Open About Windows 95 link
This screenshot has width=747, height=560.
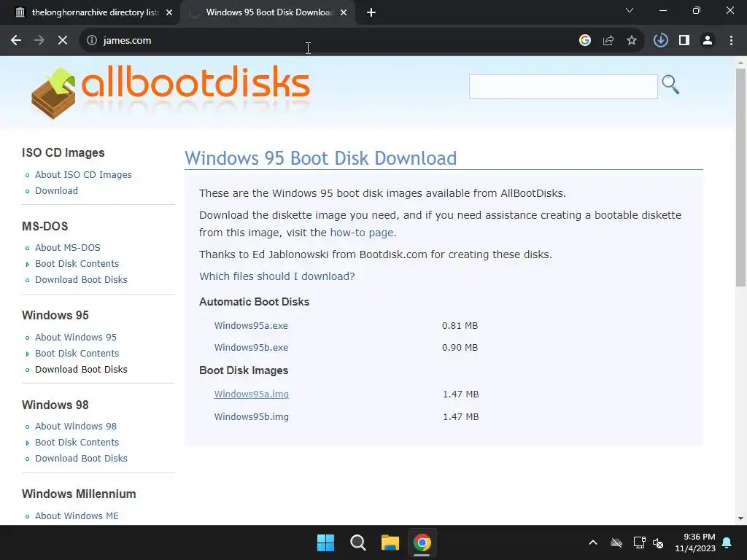(76, 337)
